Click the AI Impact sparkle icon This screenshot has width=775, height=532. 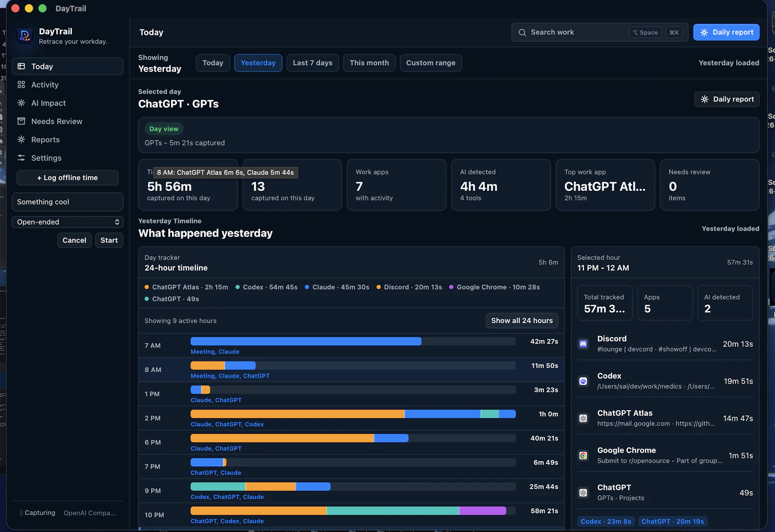click(21, 103)
